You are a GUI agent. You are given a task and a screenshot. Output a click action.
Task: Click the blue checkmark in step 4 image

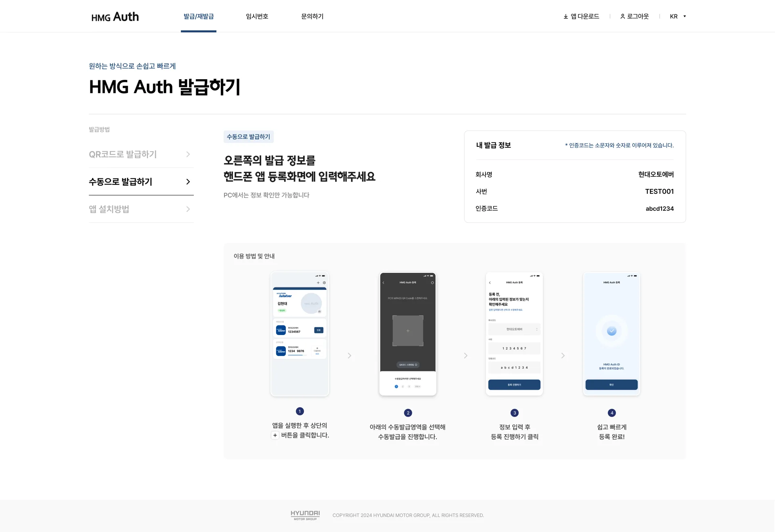click(612, 331)
